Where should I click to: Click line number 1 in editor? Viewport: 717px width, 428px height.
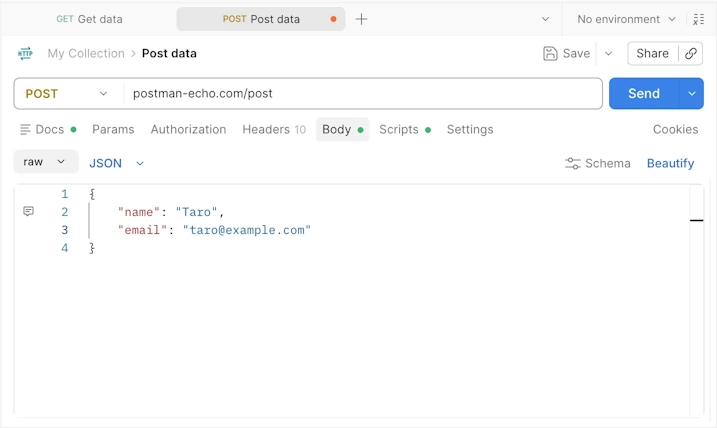[64, 194]
